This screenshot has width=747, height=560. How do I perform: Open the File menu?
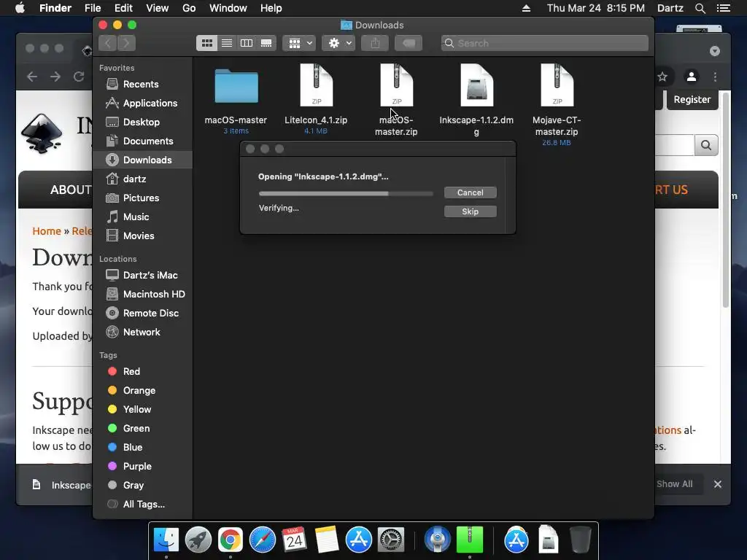(x=93, y=8)
